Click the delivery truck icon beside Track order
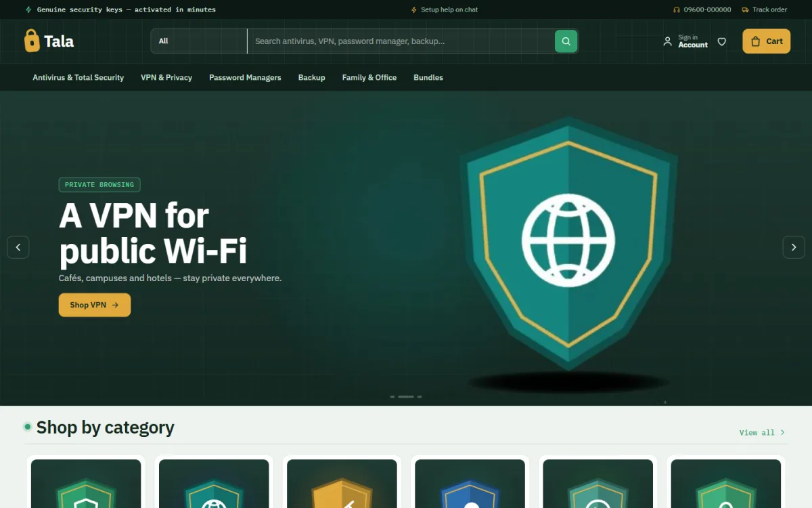812x508 pixels. (745, 9)
